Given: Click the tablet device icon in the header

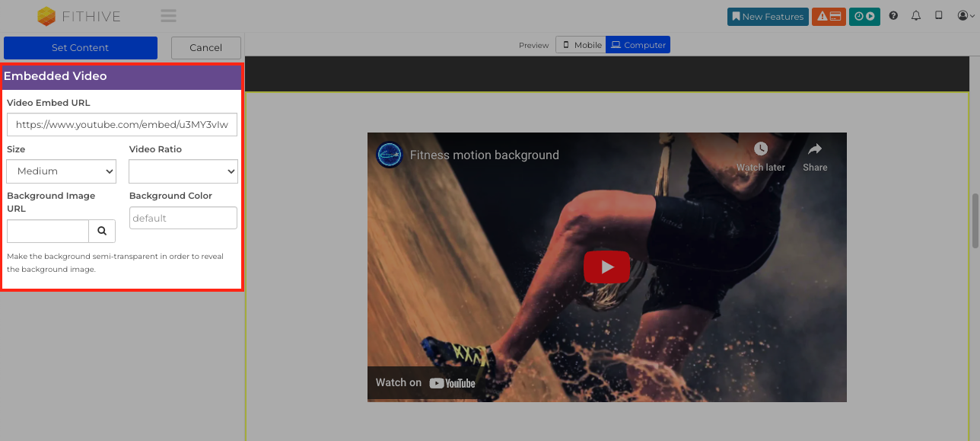Looking at the screenshot, I should pos(939,16).
